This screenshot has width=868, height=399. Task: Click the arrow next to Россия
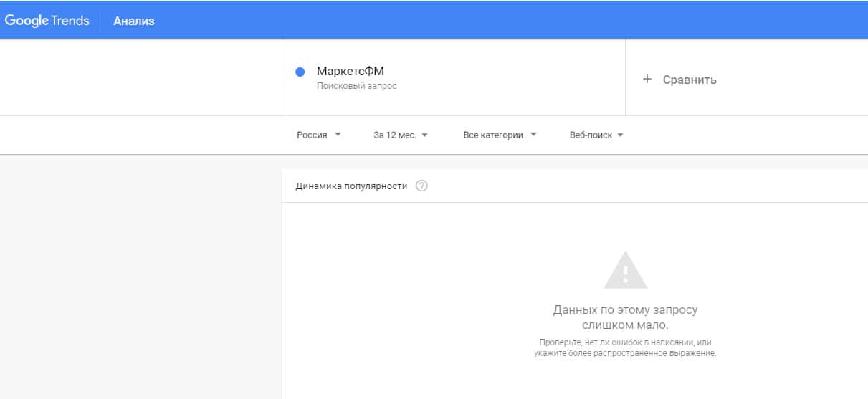(338, 134)
